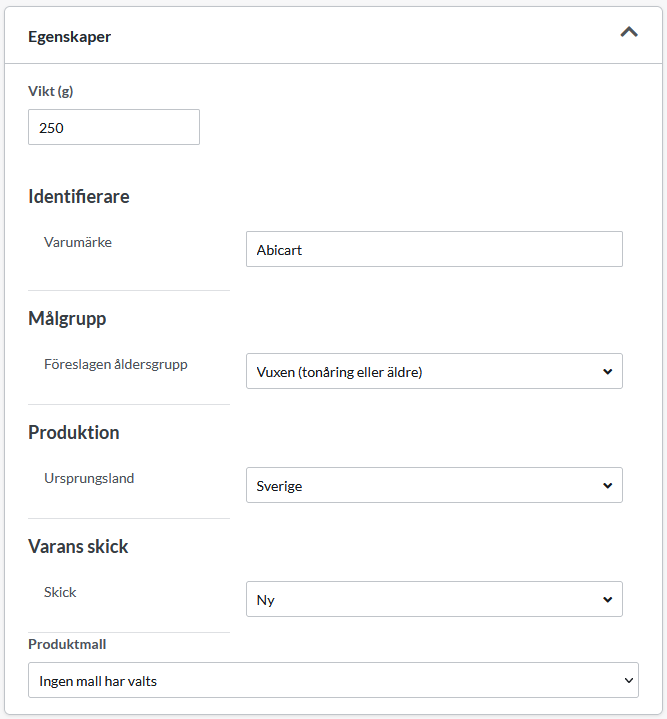This screenshot has height=719, width=667.
Task: Click the Föreslagen åldersgrupp label
Action: click(x=116, y=364)
